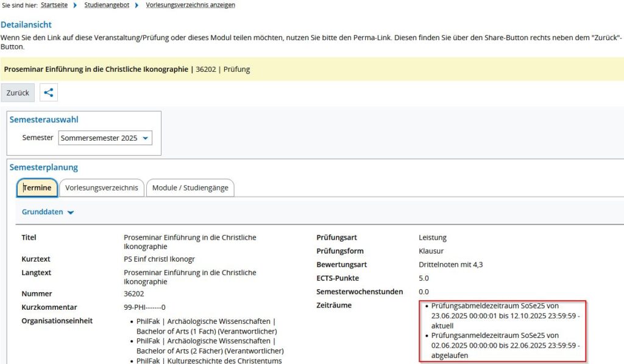Screen dimensions: 624x364
Task: Open the Studienangebot breadcrumb link
Action: coord(107,5)
